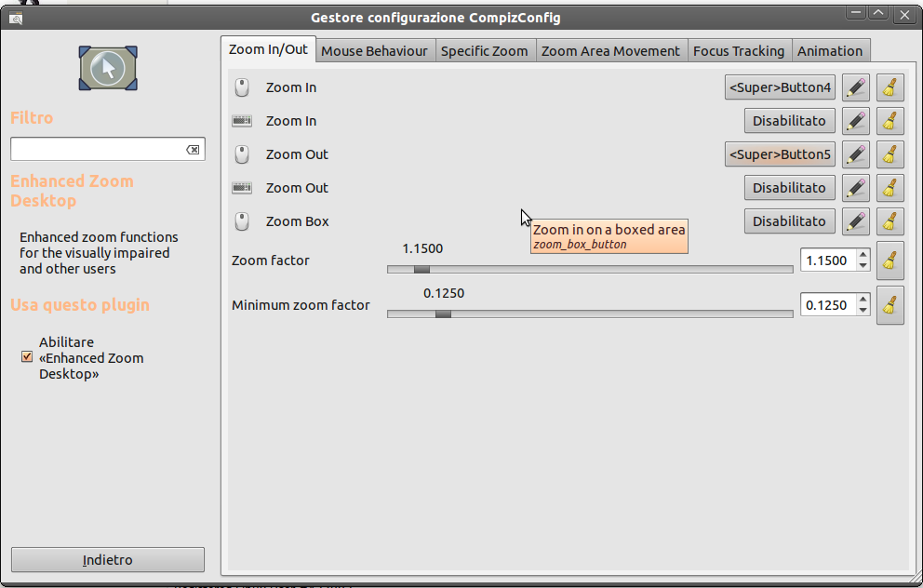
Task: Select the Focus Tracking tab
Action: click(x=739, y=51)
